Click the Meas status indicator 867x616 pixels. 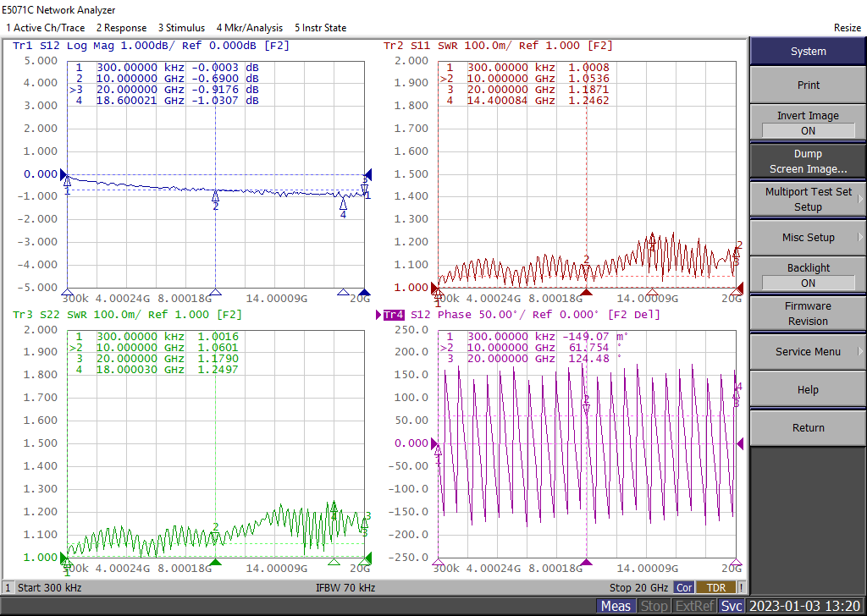click(x=616, y=606)
